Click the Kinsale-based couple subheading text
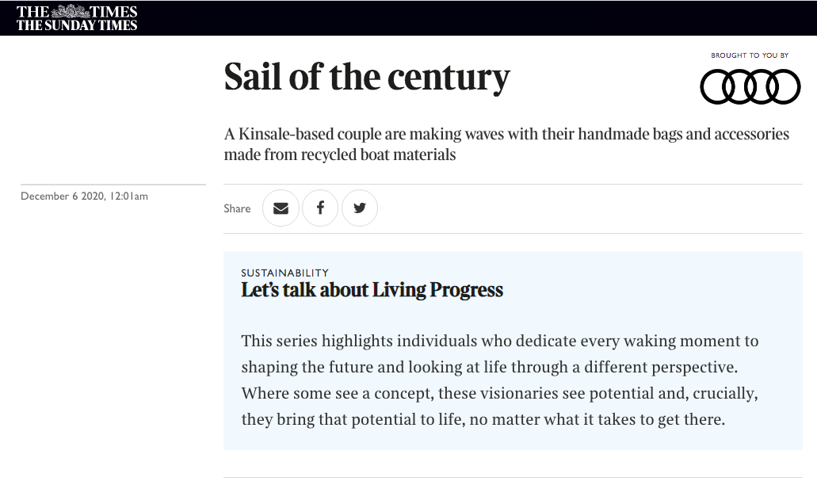817x504 pixels. [506, 144]
